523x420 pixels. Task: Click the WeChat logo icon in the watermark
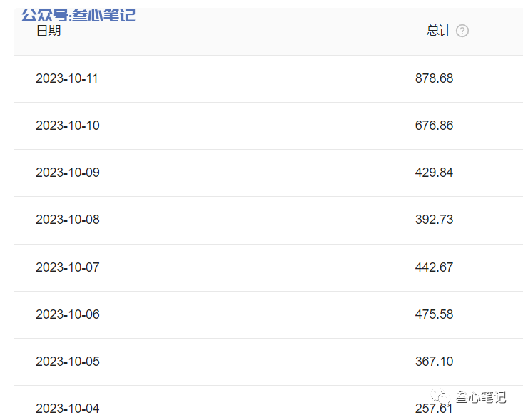440,396
